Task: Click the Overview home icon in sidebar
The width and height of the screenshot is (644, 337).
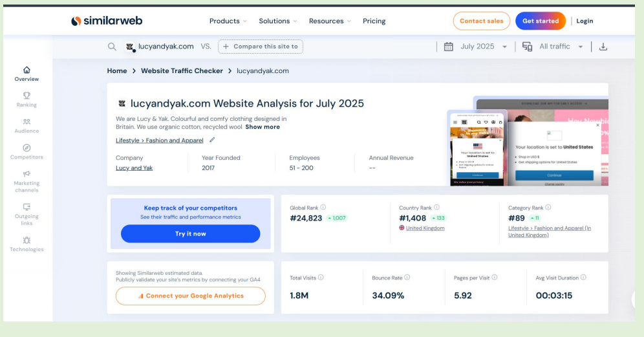Action: (x=27, y=70)
